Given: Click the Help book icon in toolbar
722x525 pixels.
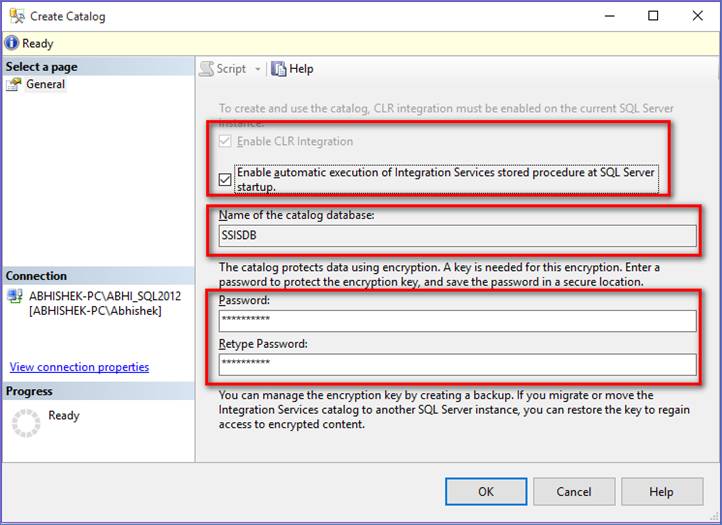Looking at the screenshot, I should (278, 69).
